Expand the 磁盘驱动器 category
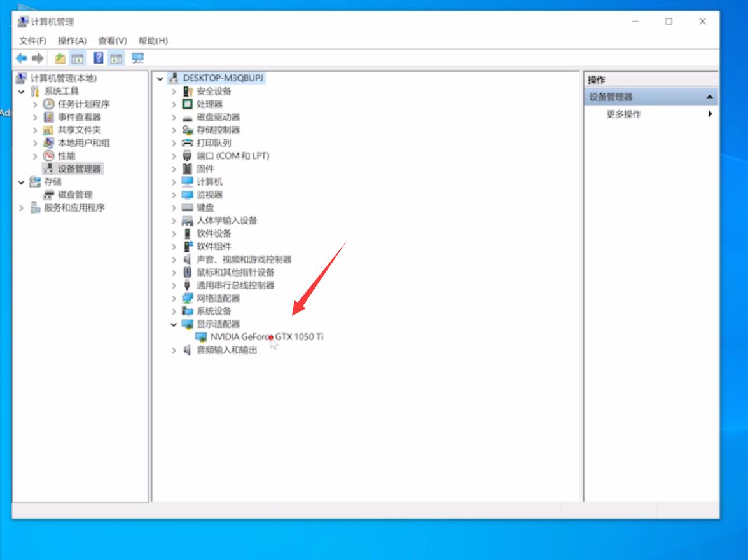The width and height of the screenshot is (748, 560). (x=174, y=117)
